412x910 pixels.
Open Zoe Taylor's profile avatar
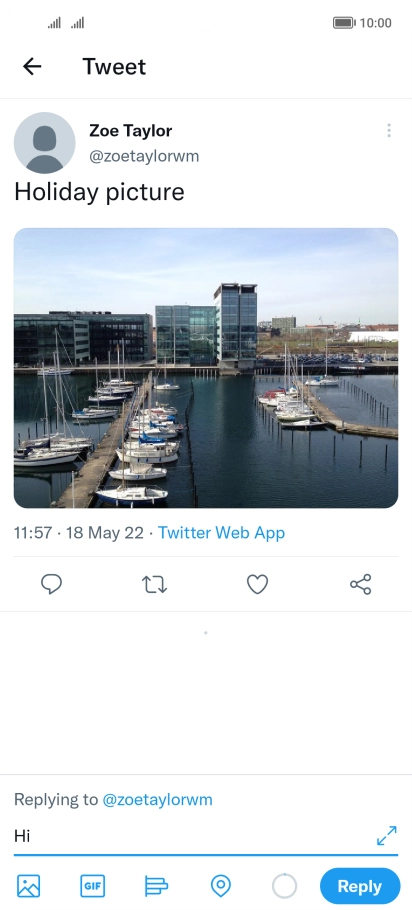click(45, 143)
